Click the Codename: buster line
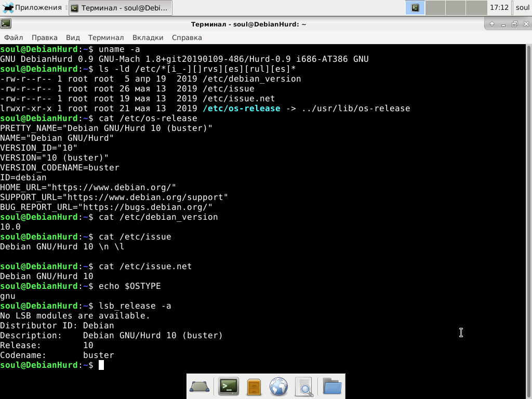The width and height of the screenshot is (532, 399). [x=57, y=355]
